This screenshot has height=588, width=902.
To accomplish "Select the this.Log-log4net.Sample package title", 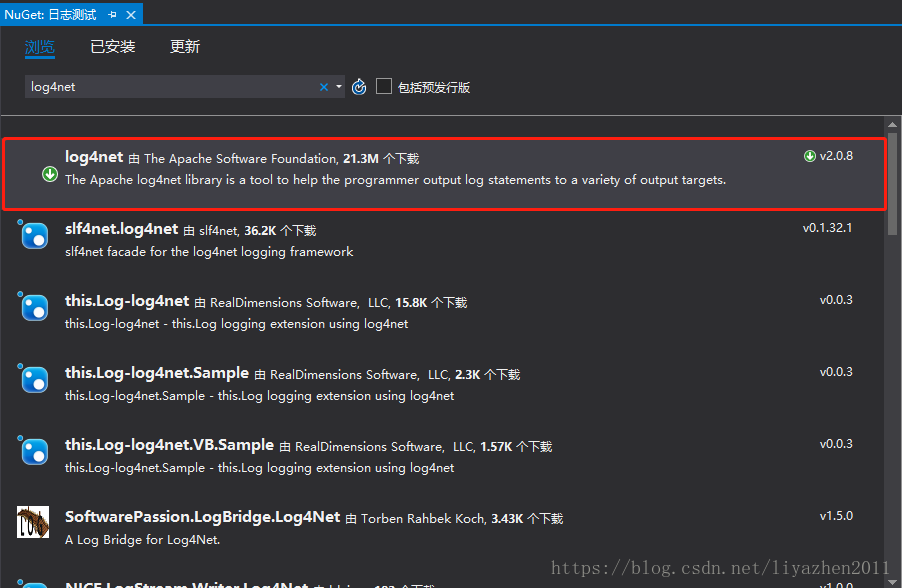I will (x=157, y=373).
